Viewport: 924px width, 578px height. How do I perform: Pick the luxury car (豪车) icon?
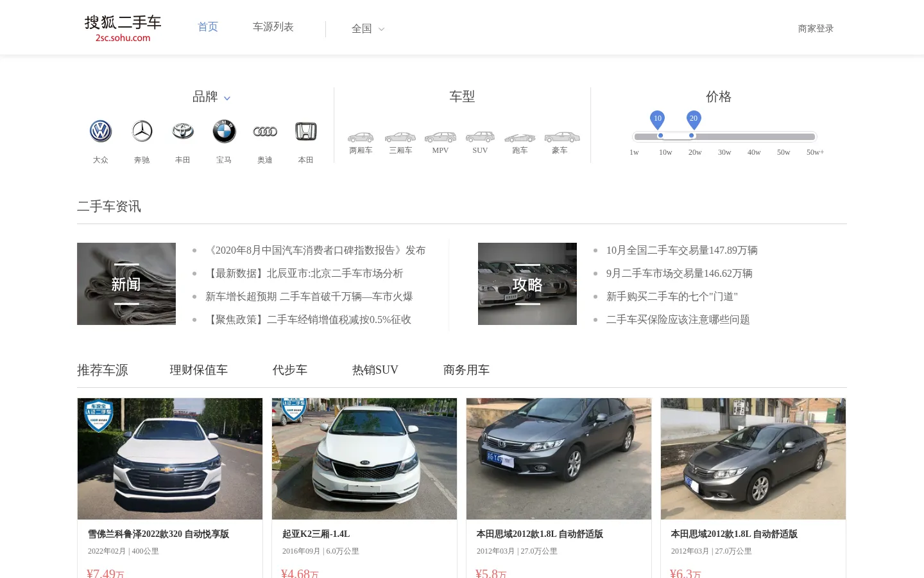click(562, 137)
